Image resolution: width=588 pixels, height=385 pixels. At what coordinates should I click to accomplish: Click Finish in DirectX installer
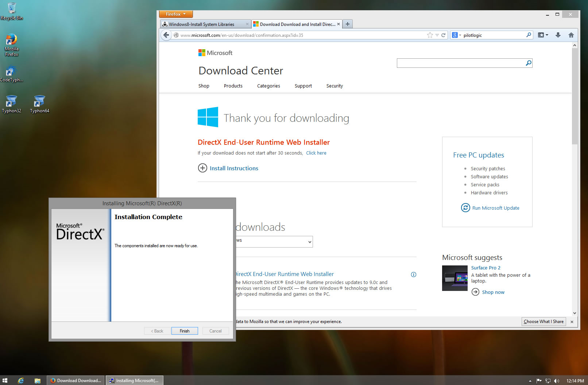click(x=185, y=331)
